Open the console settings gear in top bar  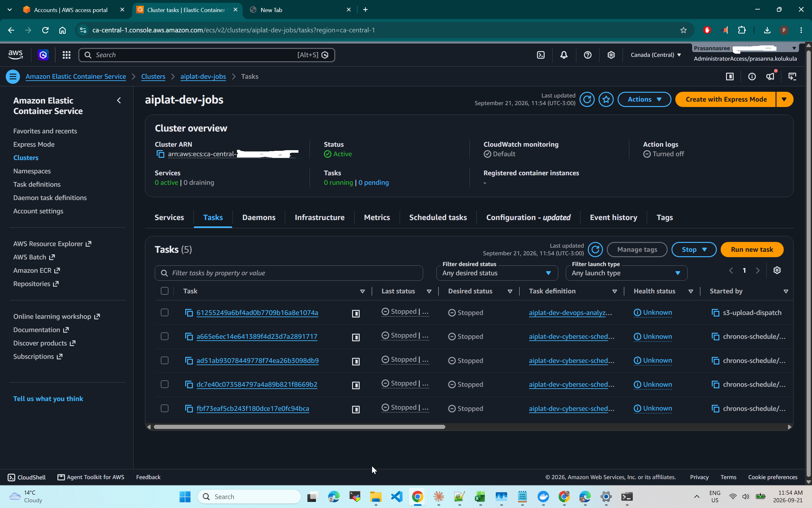(611, 55)
